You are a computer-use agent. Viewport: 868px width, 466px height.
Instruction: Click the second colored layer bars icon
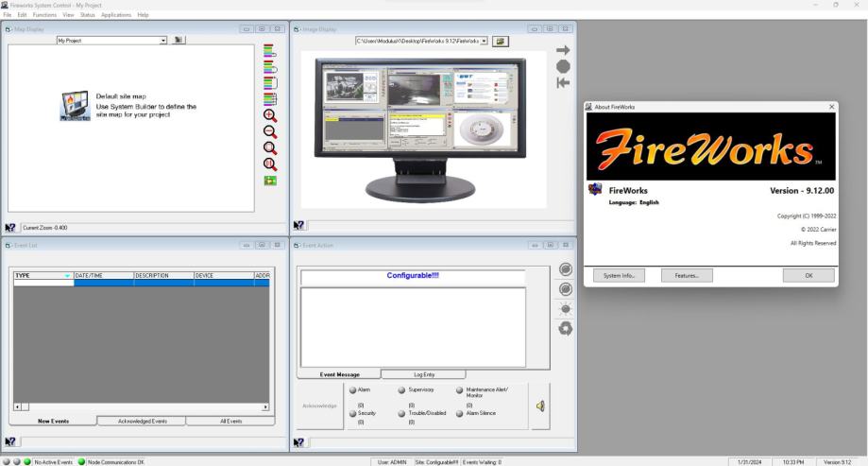point(269,67)
